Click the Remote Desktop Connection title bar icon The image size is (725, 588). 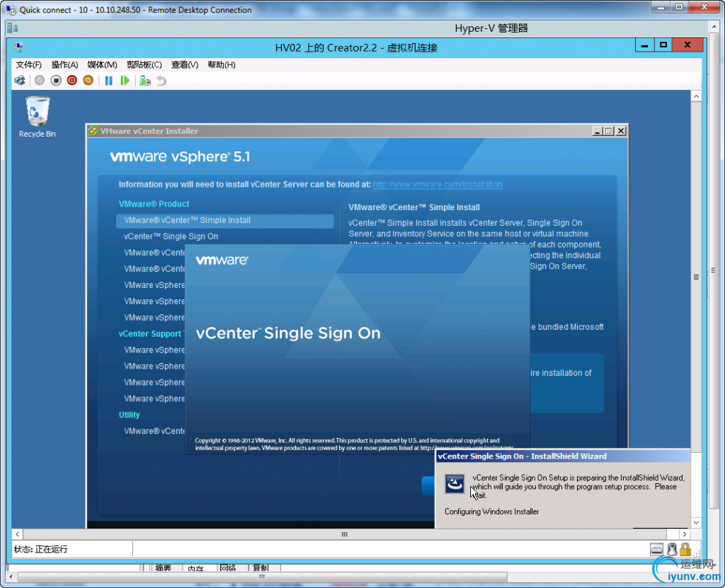[11, 10]
